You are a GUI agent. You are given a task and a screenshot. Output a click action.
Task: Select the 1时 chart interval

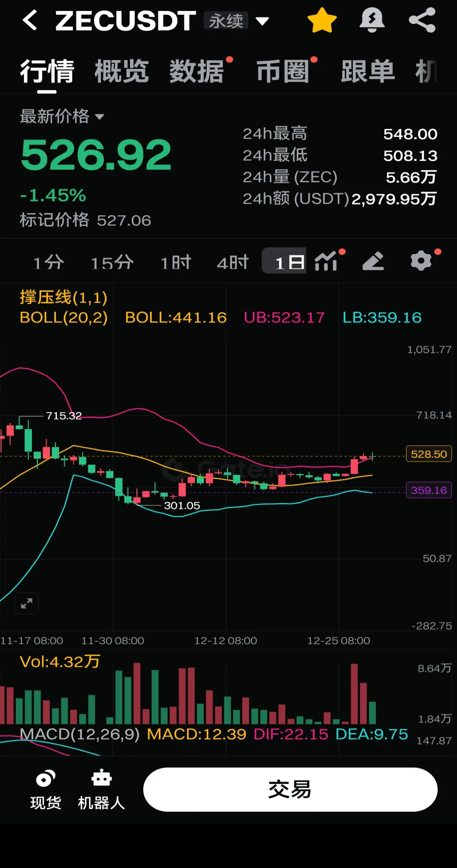pyautogui.click(x=176, y=263)
